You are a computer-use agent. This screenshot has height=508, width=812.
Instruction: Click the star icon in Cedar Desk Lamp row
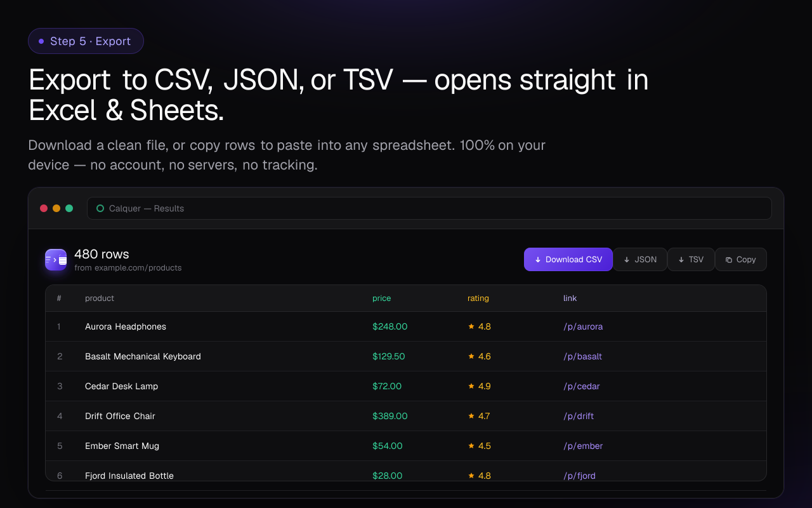[x=471, y=386]
